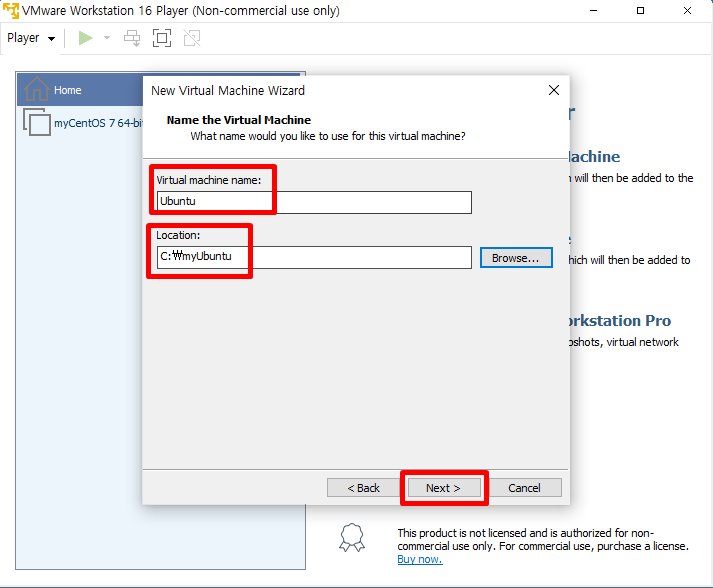Click the 'Location:' label

(178, 235)
